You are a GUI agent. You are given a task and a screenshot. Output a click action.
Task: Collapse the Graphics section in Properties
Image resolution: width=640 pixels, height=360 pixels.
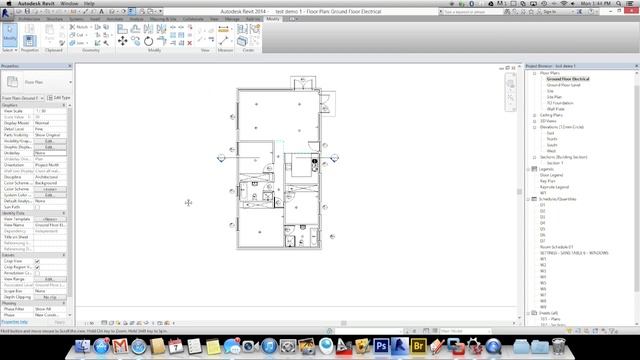coord(64,105)
